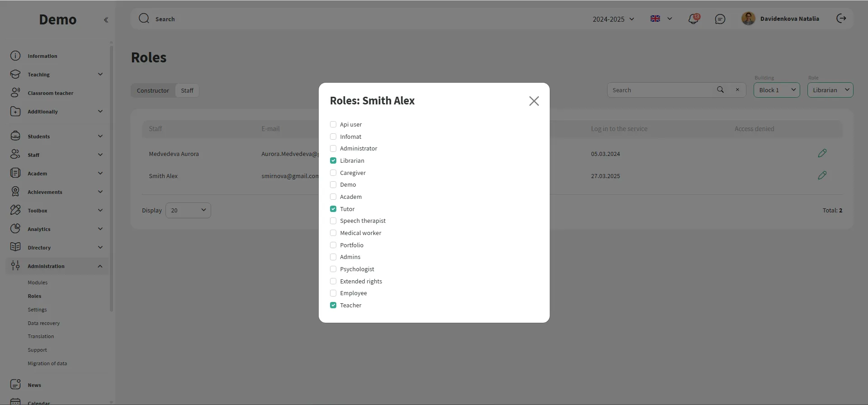Viewport: 868px width, 405px height.
Task: Open Data recovery in the sidebar
Action: coord(43,323)
